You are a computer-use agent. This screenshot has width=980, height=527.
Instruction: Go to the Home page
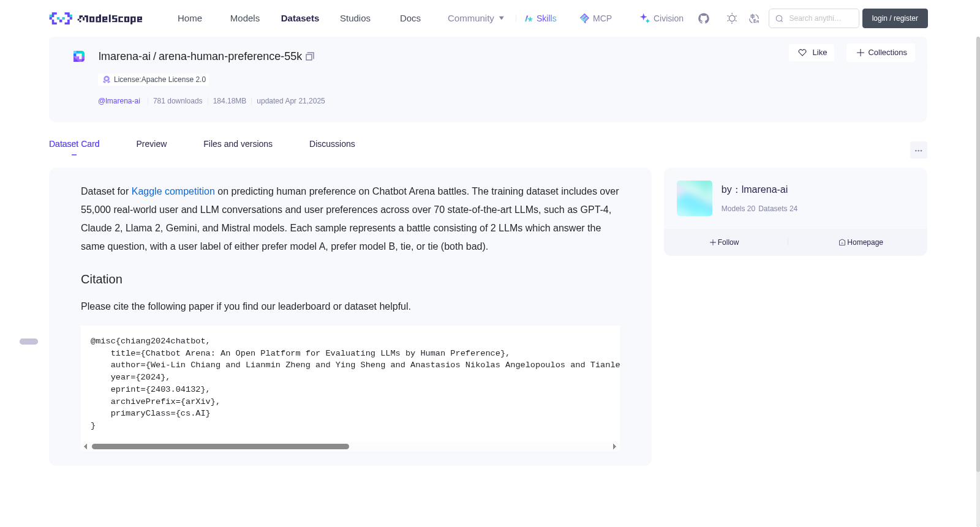(x=190, y=18)
